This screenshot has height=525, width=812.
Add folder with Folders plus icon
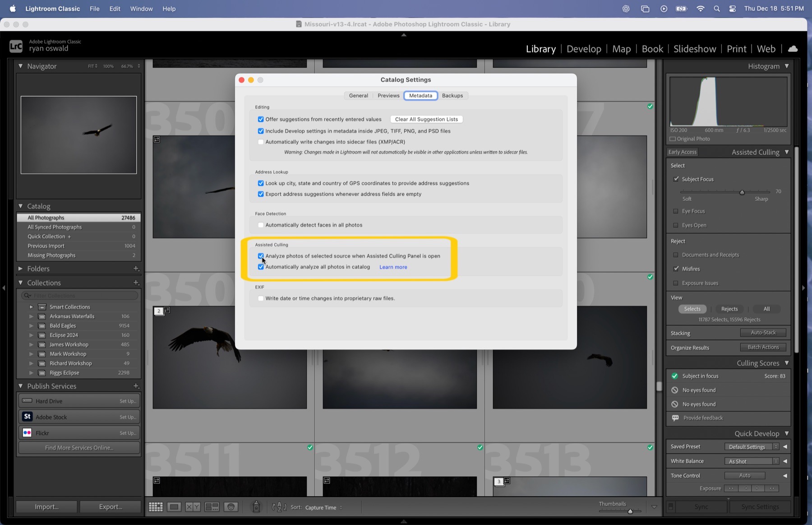coord(136,269)
